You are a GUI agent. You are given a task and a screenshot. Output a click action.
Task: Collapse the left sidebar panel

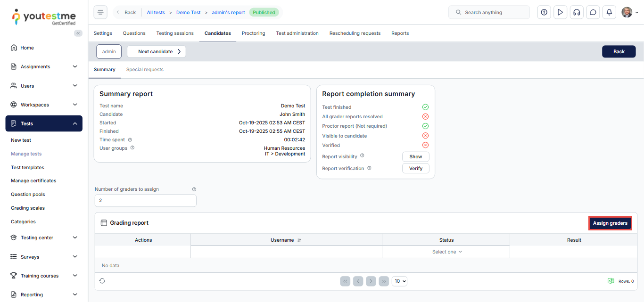pos(78,33)
